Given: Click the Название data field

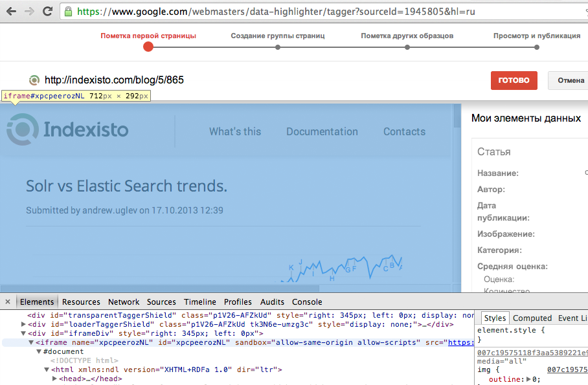Looking at the screenshot, I should pyautogui.click(x=497, y=173).
